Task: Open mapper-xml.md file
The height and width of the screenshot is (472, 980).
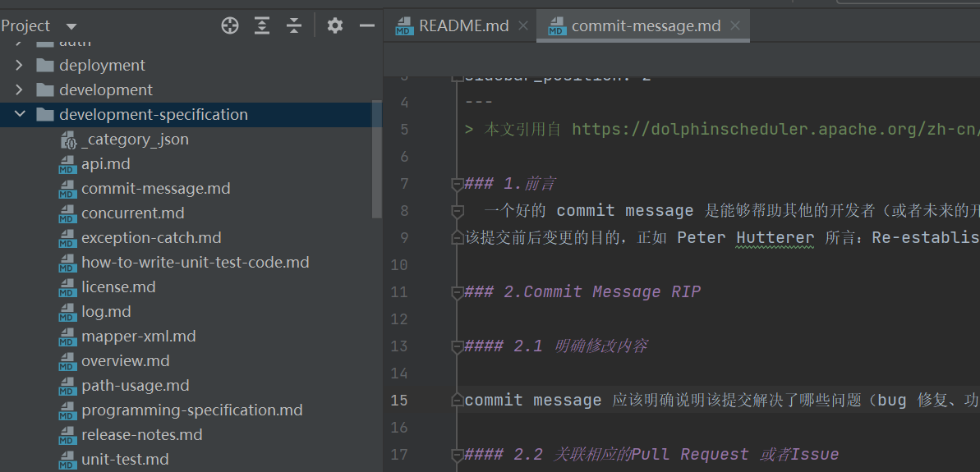Action: [138, 337]
